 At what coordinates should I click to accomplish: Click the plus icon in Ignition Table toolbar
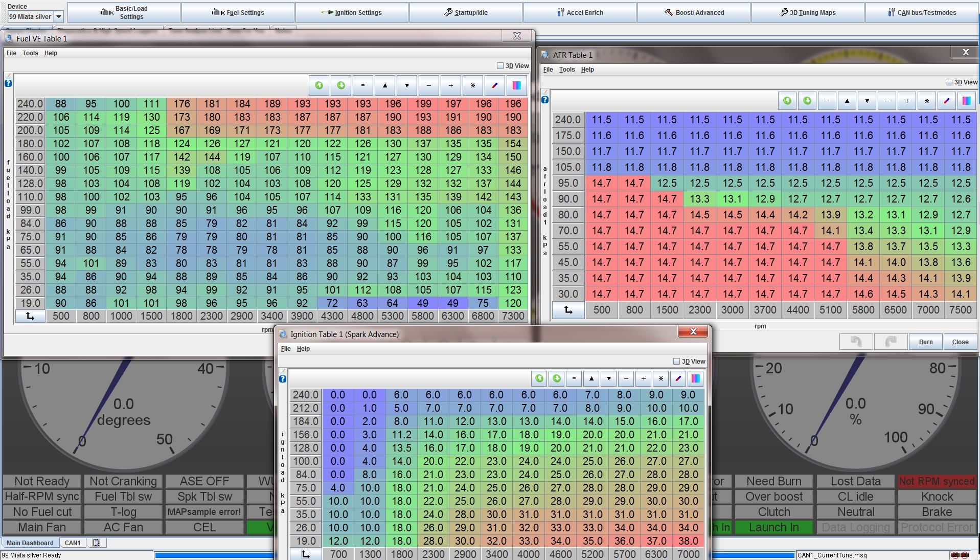click(x=643, y=379)
